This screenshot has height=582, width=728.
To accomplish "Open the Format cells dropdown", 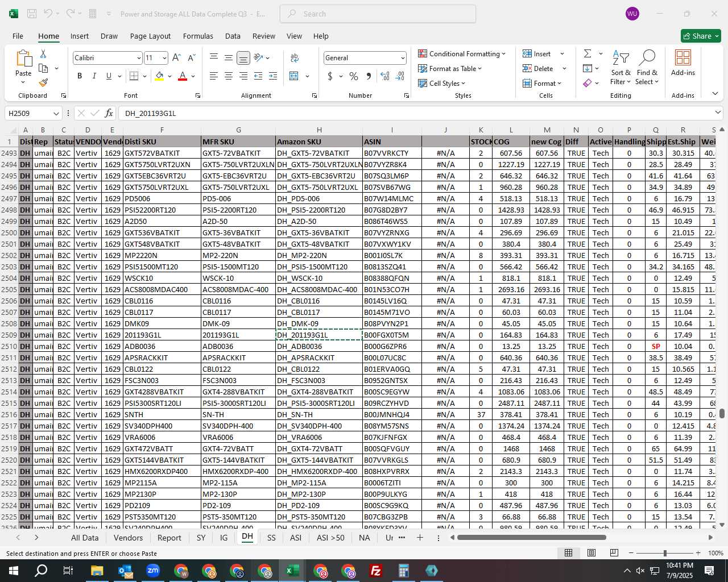I will pyautogui.click(x=542, y=84).
